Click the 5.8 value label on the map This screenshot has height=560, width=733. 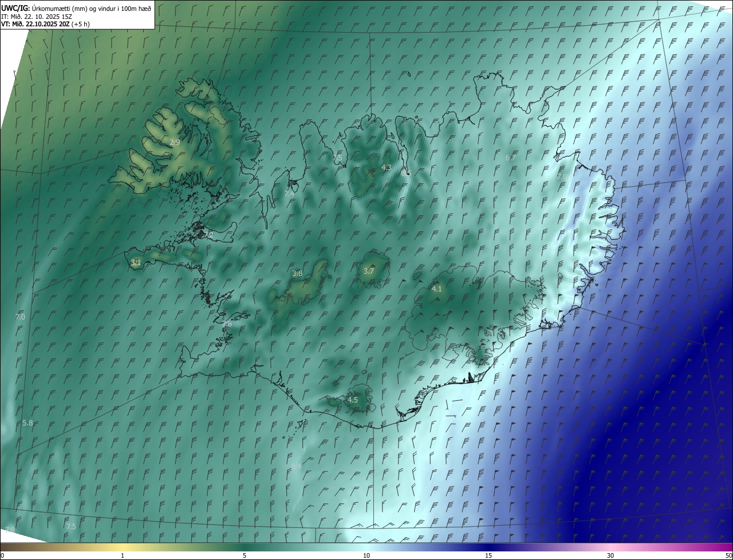coord(27,423)
